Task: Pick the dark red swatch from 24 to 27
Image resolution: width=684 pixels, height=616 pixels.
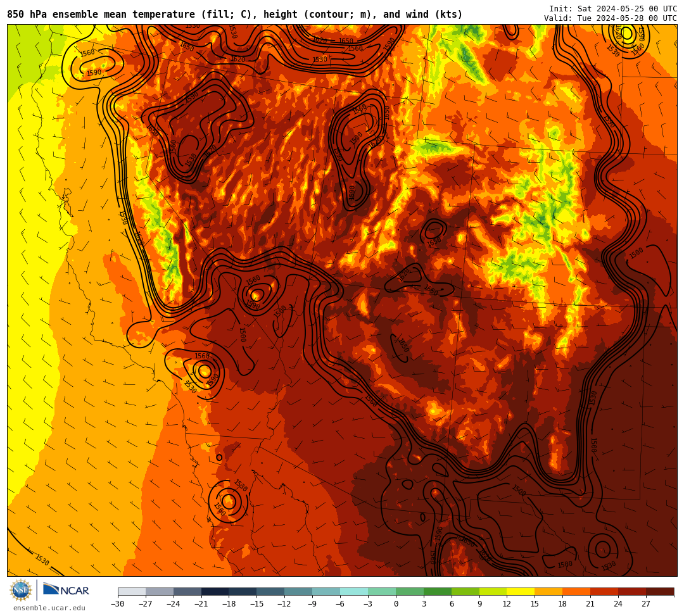Action: point(633,591)
